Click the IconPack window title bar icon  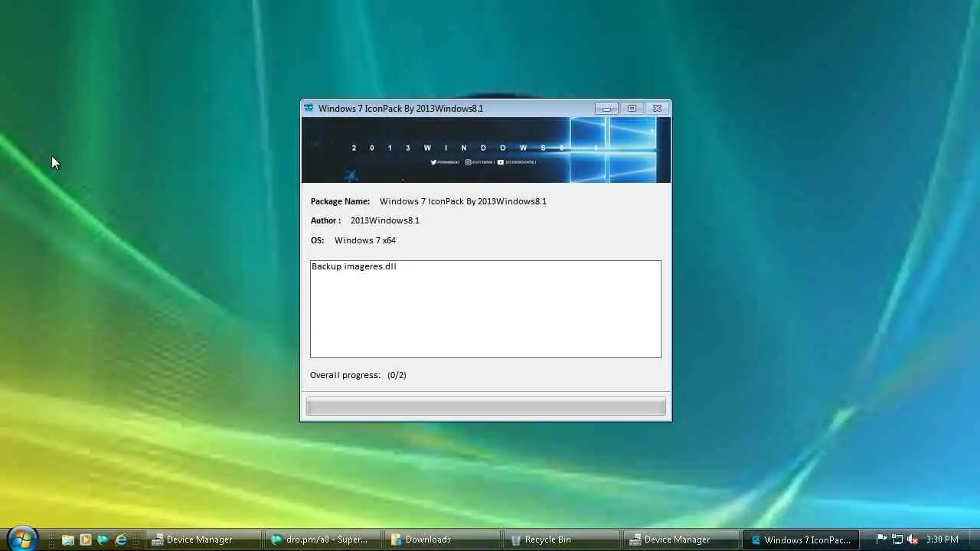click(x=309, y=108)
